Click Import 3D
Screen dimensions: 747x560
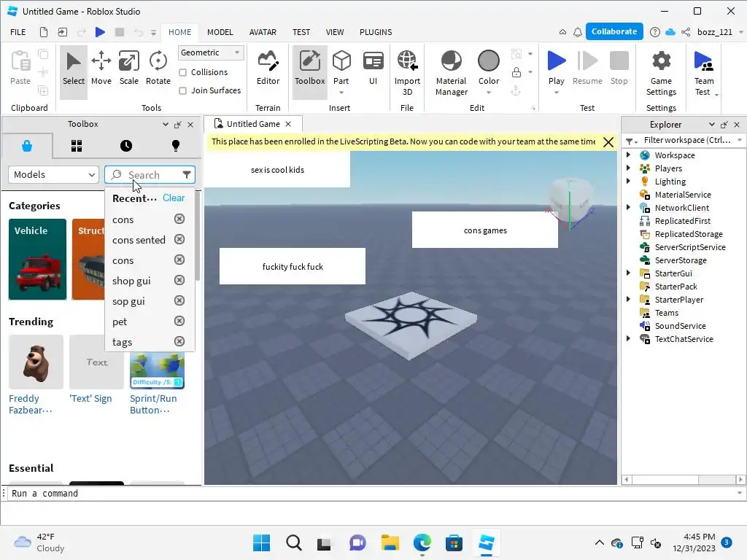click(407, 74)
